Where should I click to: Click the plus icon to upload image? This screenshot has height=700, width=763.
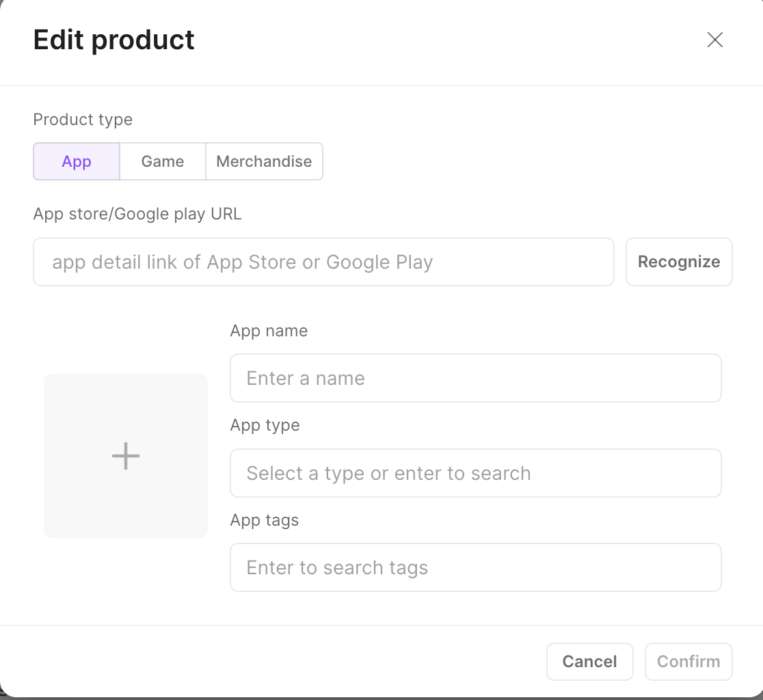click(126, 456)
